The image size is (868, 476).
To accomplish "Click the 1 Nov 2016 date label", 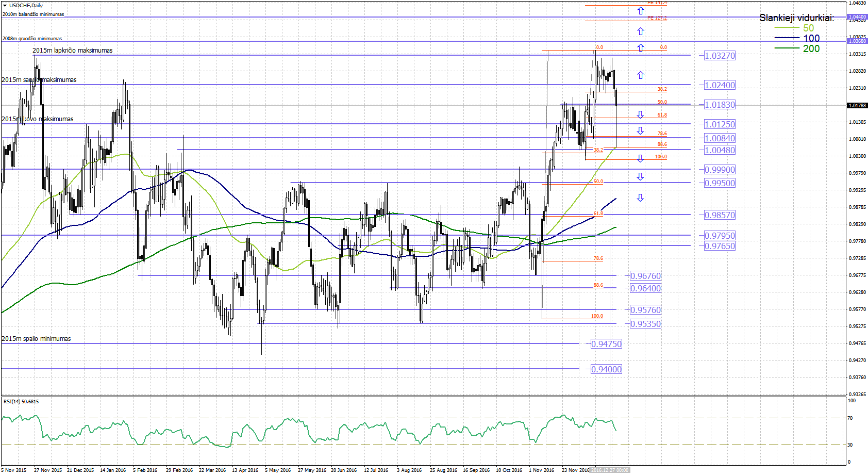I will point(542,470).
